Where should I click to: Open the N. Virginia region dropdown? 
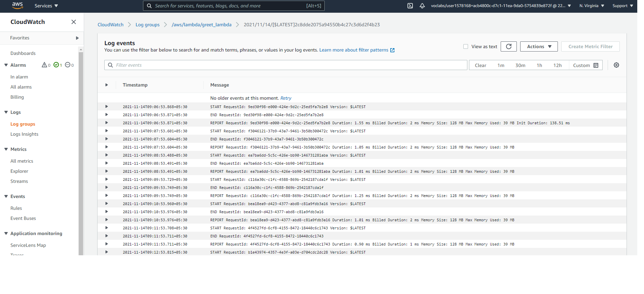pyautogui.click(x=592, y=6)
